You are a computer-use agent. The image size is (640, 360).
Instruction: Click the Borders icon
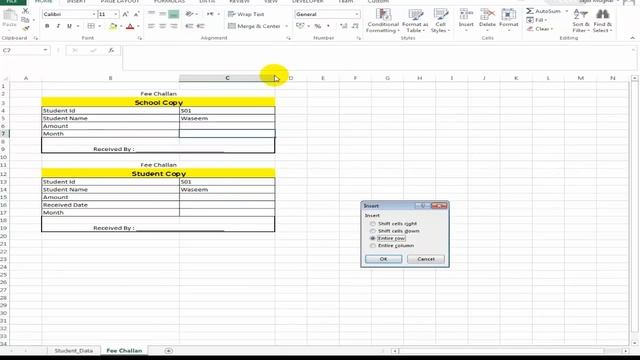(91, 26)
